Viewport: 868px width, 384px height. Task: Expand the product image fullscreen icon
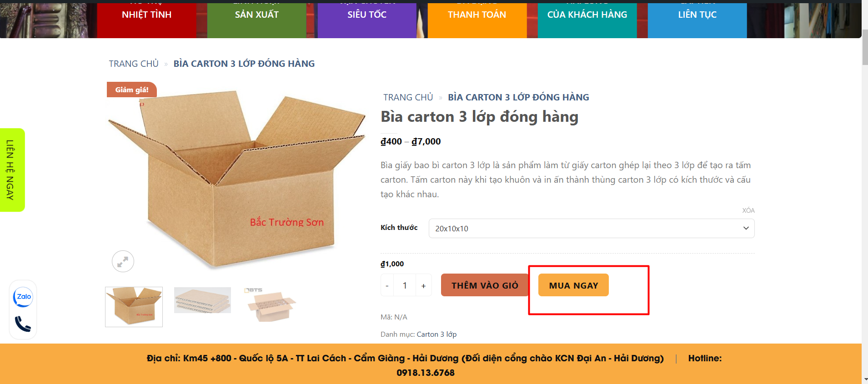point(123,261)
